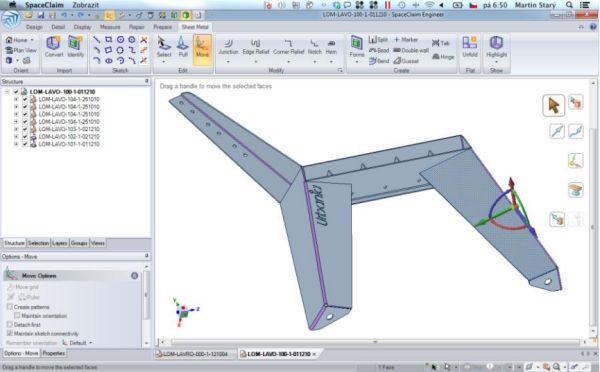Screen dimensions: 600x372
Task: Open the Remember orientation Default dropdown
Action: (78, 343)
